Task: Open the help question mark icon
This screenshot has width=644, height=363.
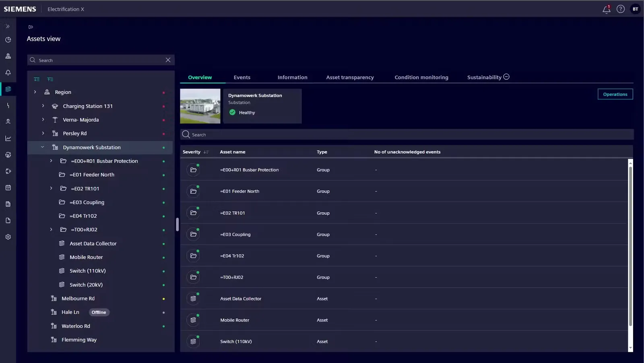Action: (x=621, y=9)
